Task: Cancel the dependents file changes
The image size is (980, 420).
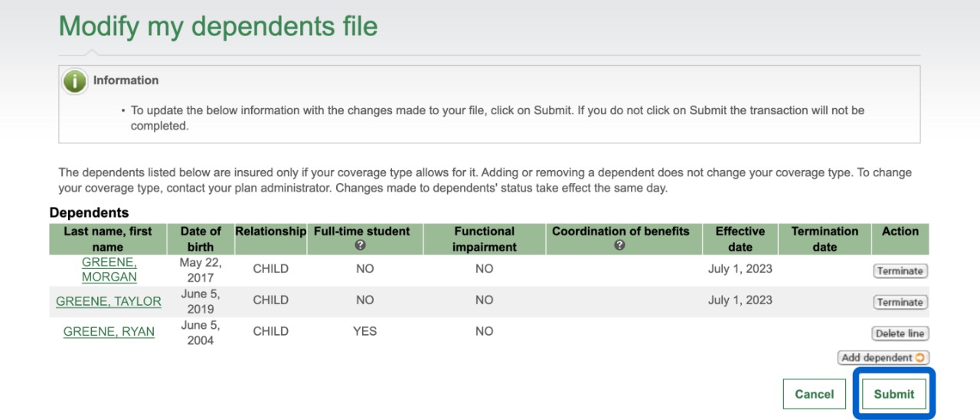Action: tap(814, 394)
